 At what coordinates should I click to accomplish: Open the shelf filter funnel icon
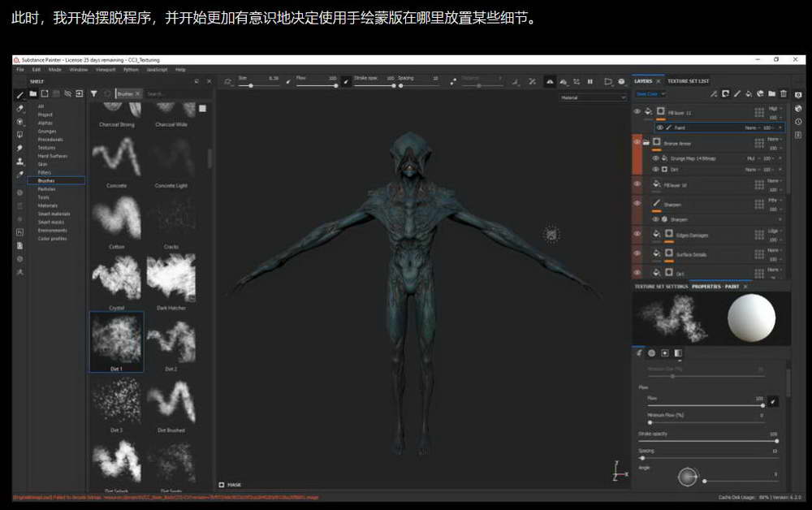tap(93, 93)
